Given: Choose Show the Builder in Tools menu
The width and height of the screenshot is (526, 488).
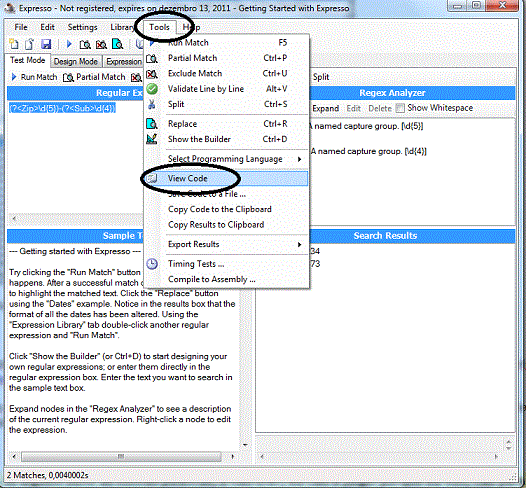Looking at the screenshot, I should coord(225,139).
